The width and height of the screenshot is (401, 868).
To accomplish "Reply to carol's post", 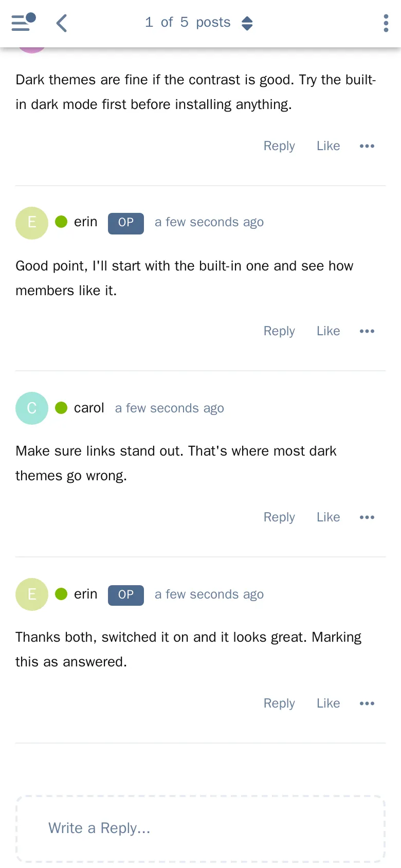I will tap(279, 517).
